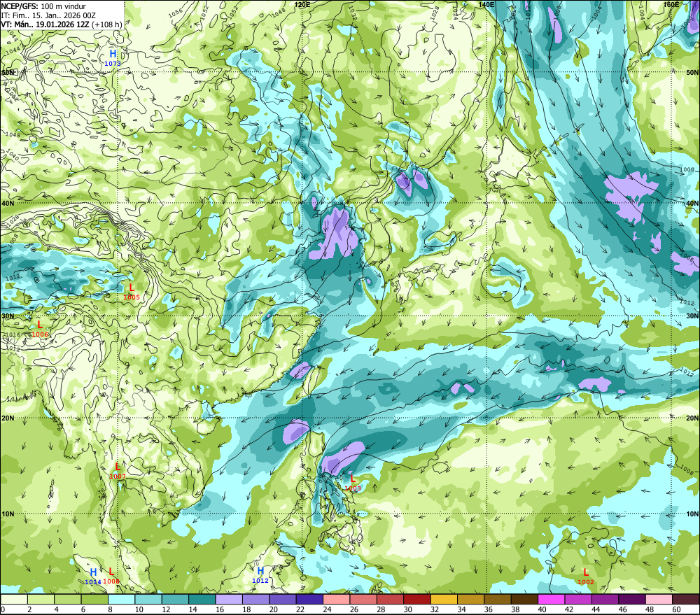The height and width of the screenshot is (615, 700).
Task: Click the 160E longitude label
Action: [671, 4]
